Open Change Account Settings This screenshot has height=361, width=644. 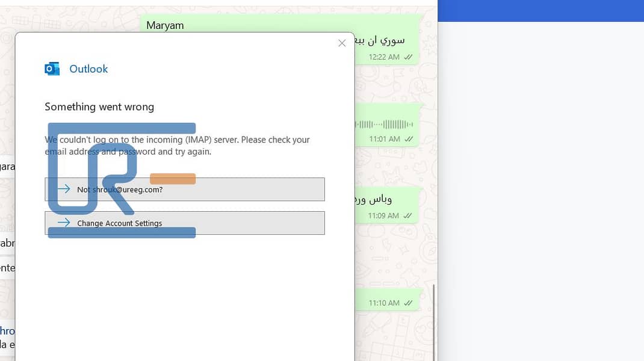click(185, 223)
